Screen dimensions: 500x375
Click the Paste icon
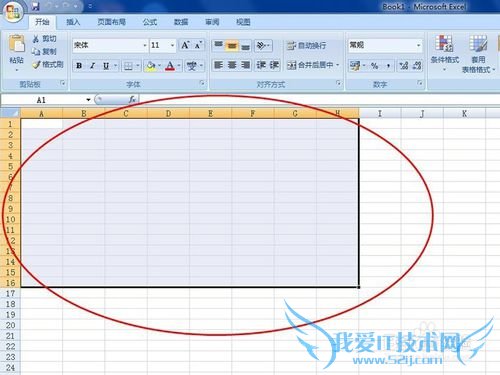tap(17, 44)
